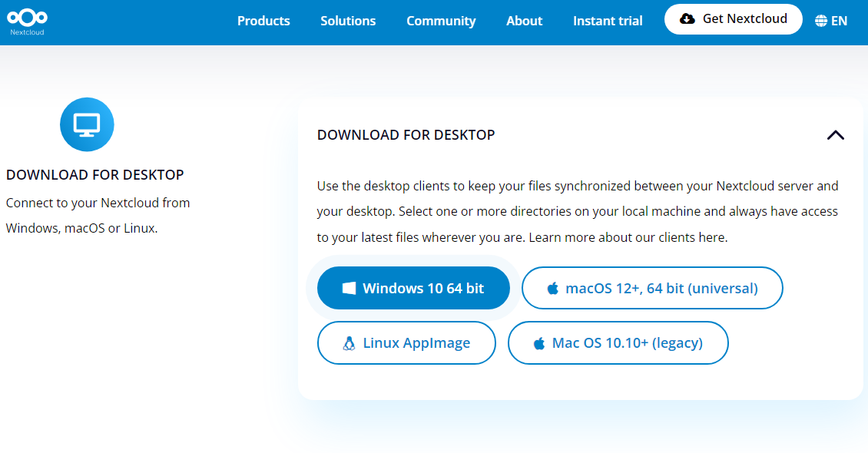This screenshot has width=868, height=453.
Task: Download Mac OS 10.10+ (legacy)
Action: [618, 343]
